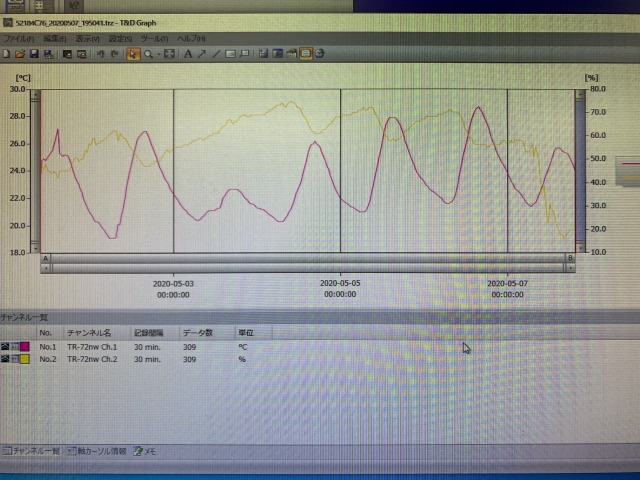Switch to the メモ bottom tab

click(145, 451)
